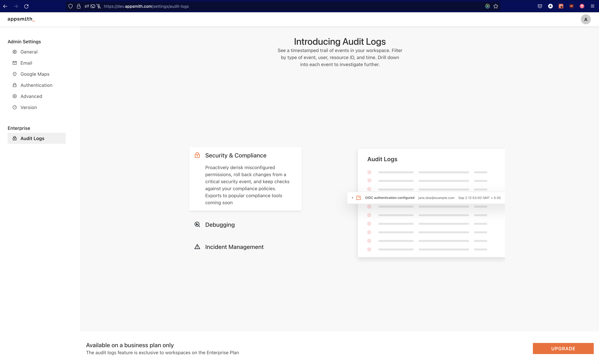Open the user profile avatar menu
Viewport: 599px width, 364px height.
click(586, 19)
